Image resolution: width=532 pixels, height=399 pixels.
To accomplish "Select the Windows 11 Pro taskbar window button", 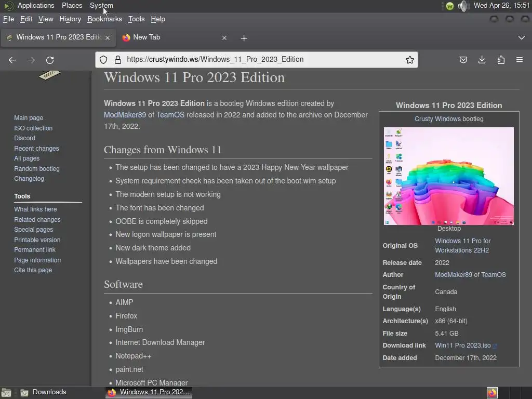I will pyautogui.click(x=149, y=392).
